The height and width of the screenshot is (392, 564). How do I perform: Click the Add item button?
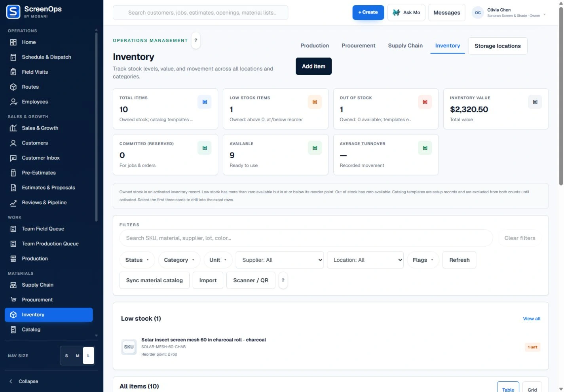(313, 67)
